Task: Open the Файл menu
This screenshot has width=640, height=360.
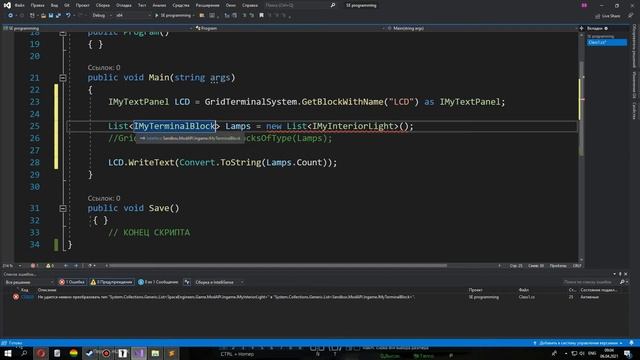Action: coord(20,5)
